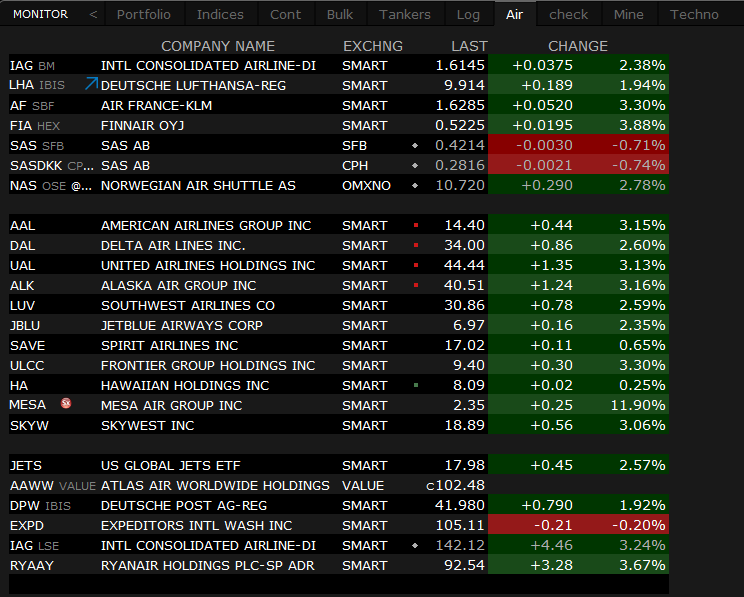
Task: Click MESA change percent 11.90%
Action: (x=638, y=405)
